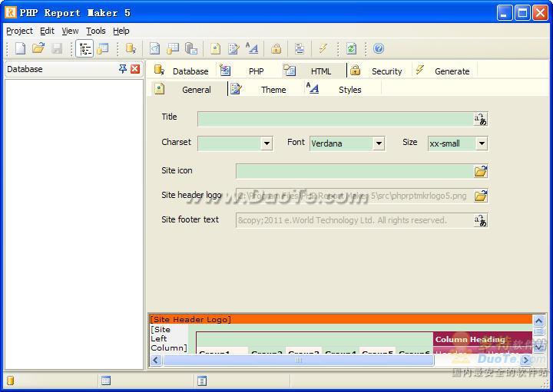Create a new project with the blank page icon
Image resolution: width=553 pixels, height=392 pixels.
click(20, 48)
